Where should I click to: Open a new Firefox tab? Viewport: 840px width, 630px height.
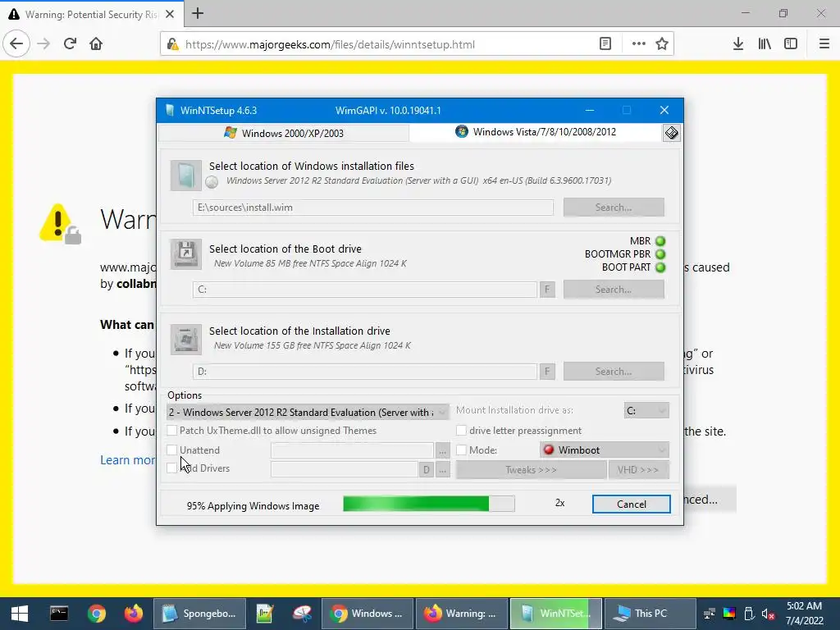point(198,13)
